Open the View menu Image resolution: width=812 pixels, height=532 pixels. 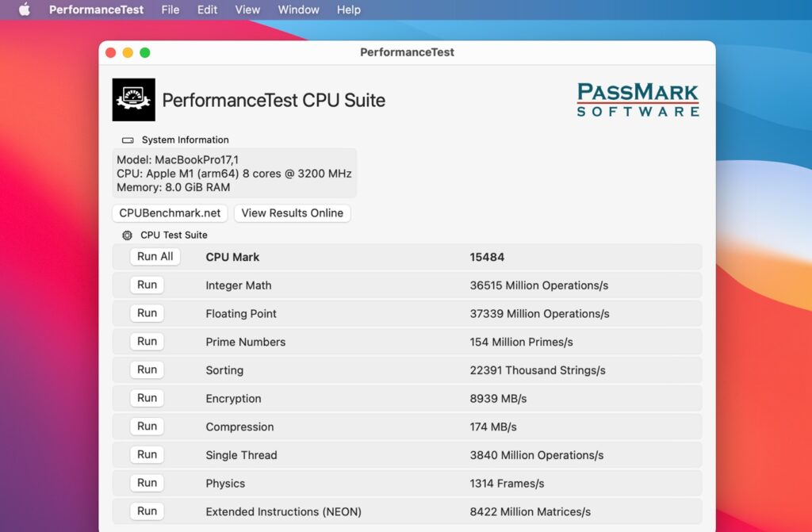point(247,10)
